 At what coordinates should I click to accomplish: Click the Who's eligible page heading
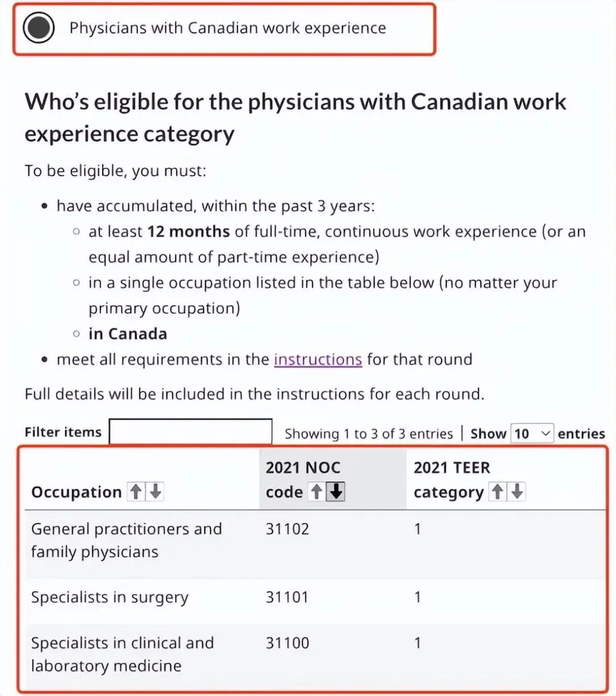tap(295, 118)
